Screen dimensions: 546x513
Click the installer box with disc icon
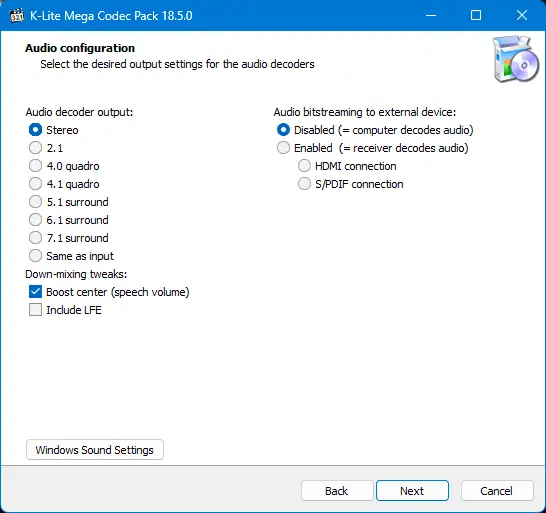[x=515, y=59]
